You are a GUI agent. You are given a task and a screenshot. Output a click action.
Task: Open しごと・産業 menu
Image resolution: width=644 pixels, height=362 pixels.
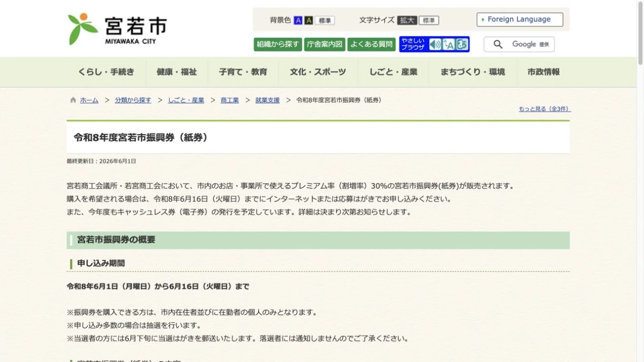pos(393,72)
